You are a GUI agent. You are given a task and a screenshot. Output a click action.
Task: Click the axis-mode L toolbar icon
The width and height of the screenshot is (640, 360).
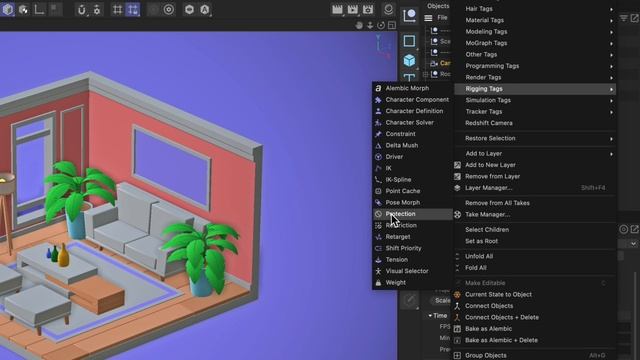coord(39,9)
